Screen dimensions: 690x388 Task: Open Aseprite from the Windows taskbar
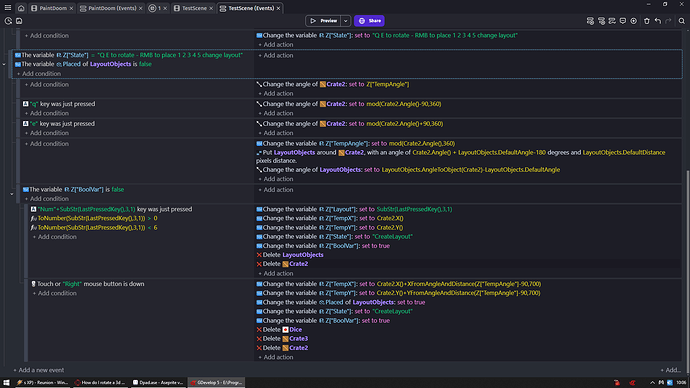158,383
